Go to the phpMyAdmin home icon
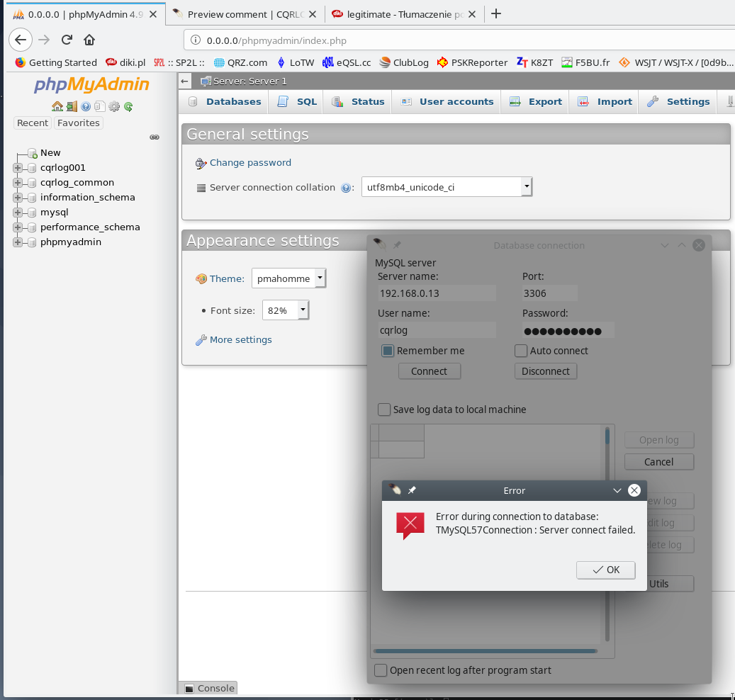Viewport: 735px width, 700px height. 57,106
